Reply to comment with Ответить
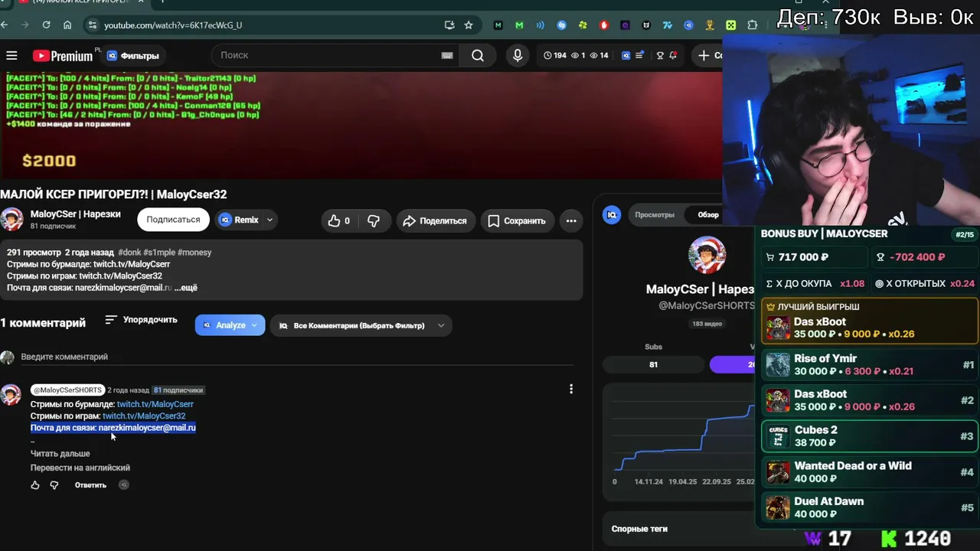Screen dimensions: 980x551 click(x=90, y=485)
